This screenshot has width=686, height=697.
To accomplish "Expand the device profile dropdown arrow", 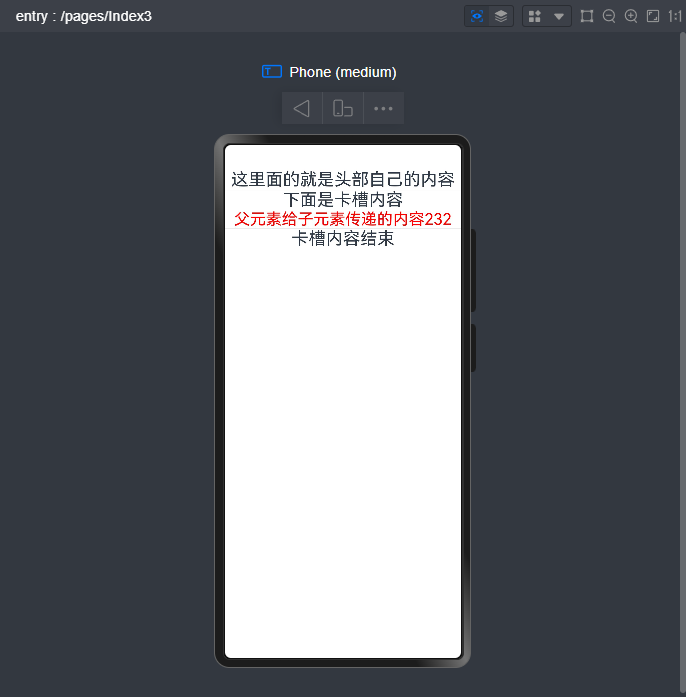I will 559,17.
